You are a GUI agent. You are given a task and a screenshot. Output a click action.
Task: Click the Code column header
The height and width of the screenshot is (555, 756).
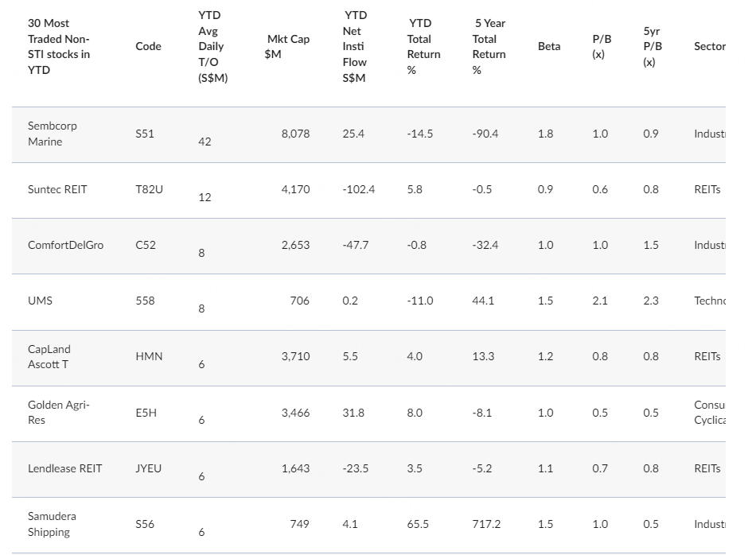[148, 46]
